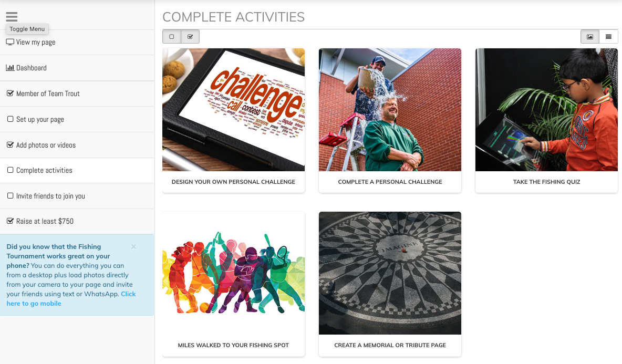Screen dimensions: 622x364
Task: Follow the Click here to go mobile link
Action: (x=71, y=298)
